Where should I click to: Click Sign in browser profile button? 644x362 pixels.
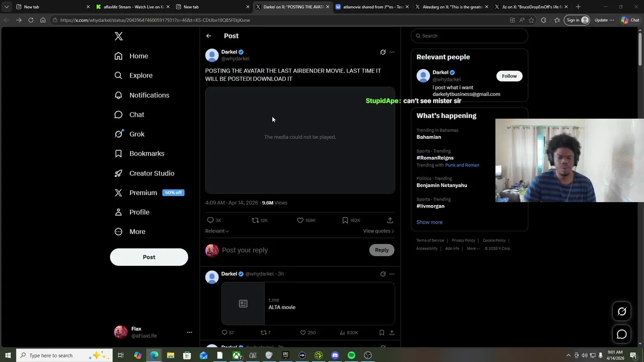point(577,20)
